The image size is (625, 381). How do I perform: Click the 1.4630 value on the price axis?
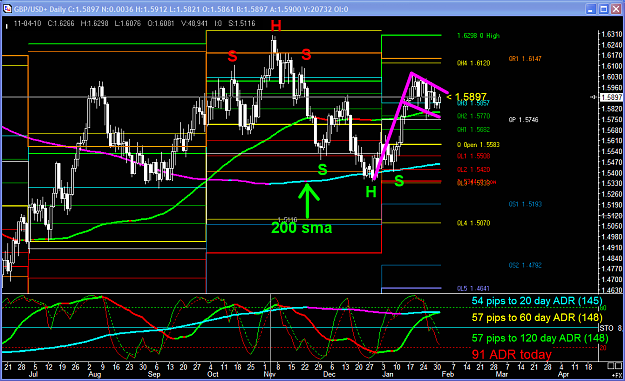pyautogui.click(x=611, y=290)
